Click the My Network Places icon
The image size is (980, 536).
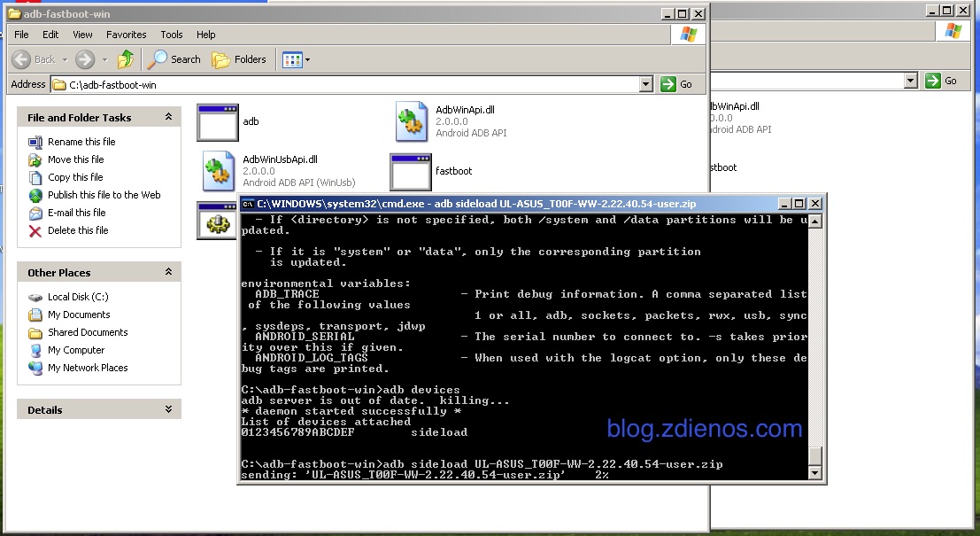[x=35, y=368]
